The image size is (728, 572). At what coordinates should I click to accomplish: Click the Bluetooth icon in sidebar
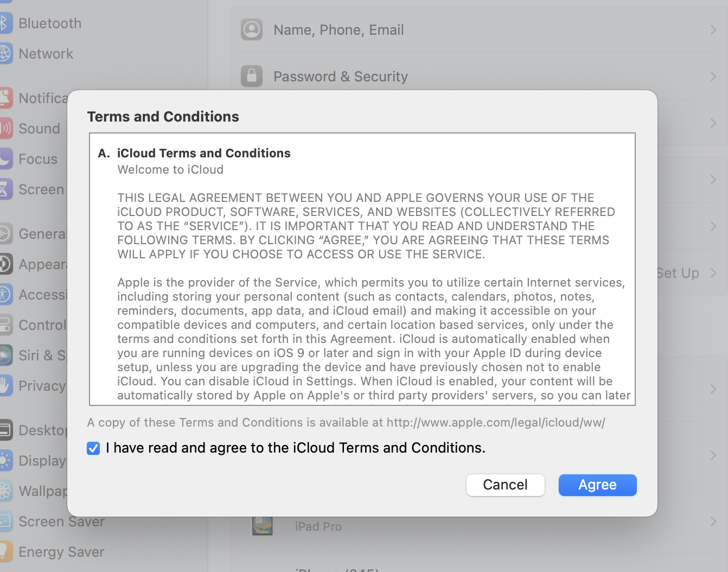tap(5, 23)
